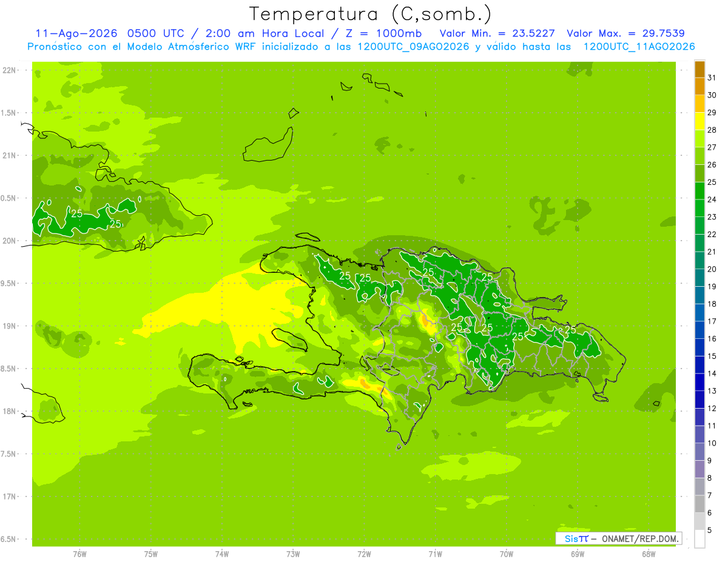Click the legend scale value 31
The image size is (728, 562).
(712, 78)
